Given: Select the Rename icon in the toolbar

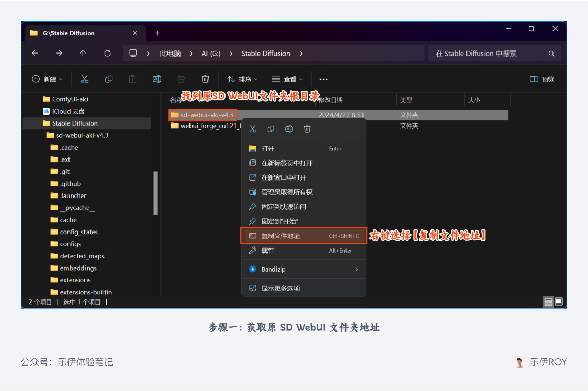Looking at the screenshot, I should pos(157,79).
